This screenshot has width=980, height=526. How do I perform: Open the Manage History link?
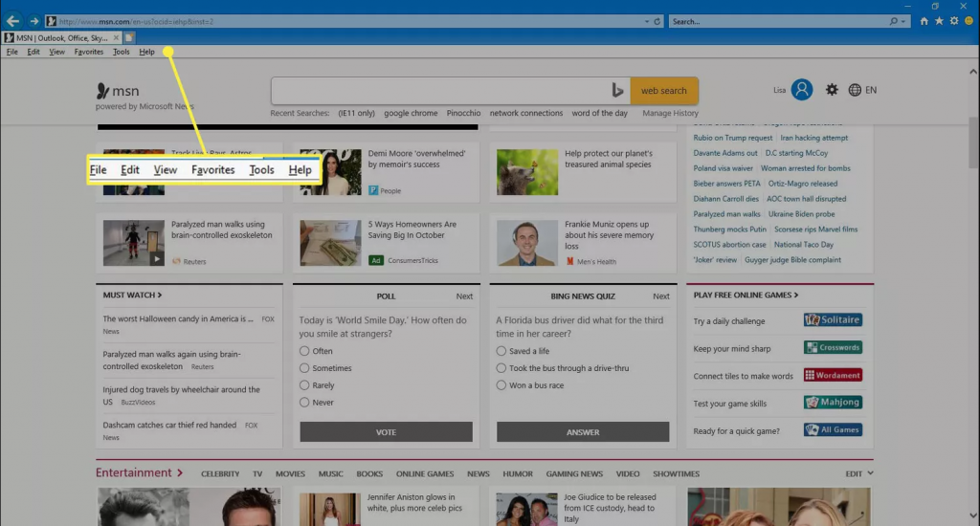coord(670,113)
